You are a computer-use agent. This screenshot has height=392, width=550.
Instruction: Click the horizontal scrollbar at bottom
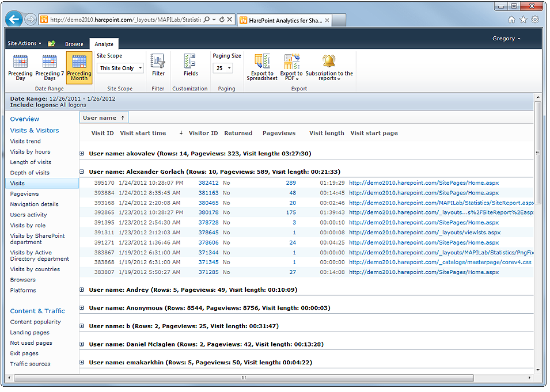pos(243,378)
